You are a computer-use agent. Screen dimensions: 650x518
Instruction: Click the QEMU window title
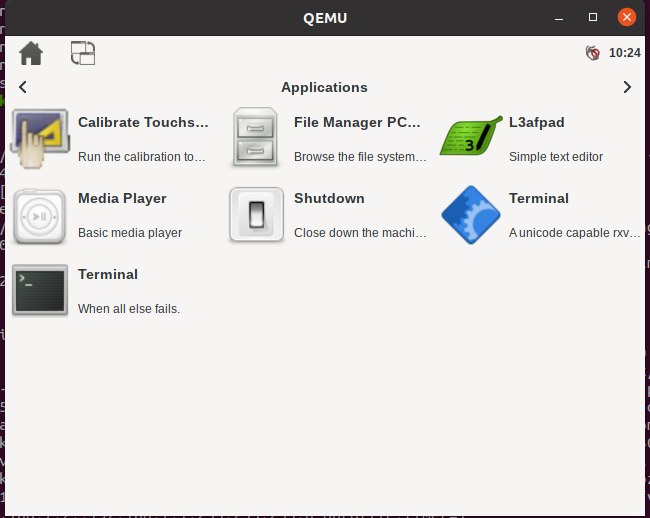pyautogui.click(x=325, y=18)
